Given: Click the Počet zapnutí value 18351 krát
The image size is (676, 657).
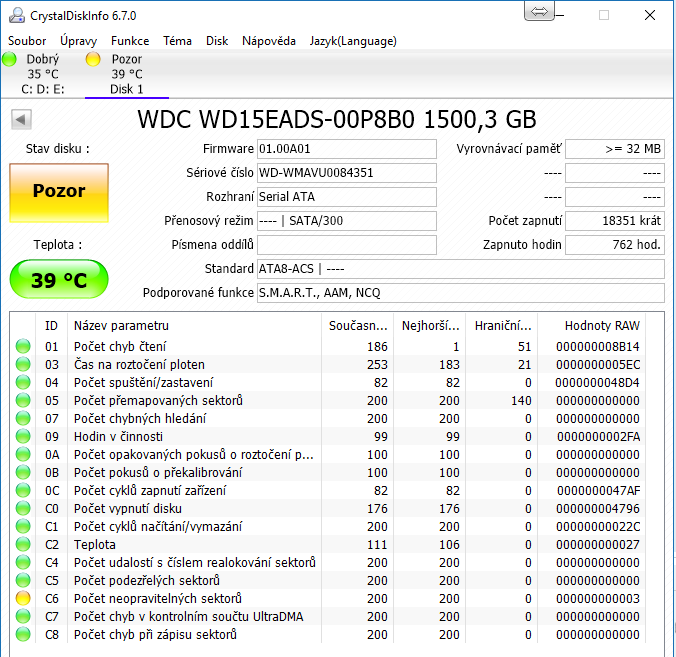Looking at the screenshot, I should click(x=615, y=221).
